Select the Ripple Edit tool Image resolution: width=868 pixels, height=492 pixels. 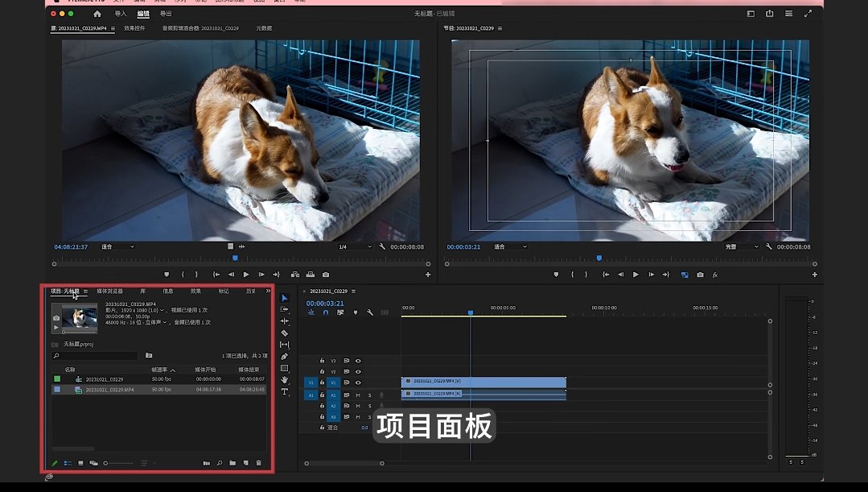285,321
